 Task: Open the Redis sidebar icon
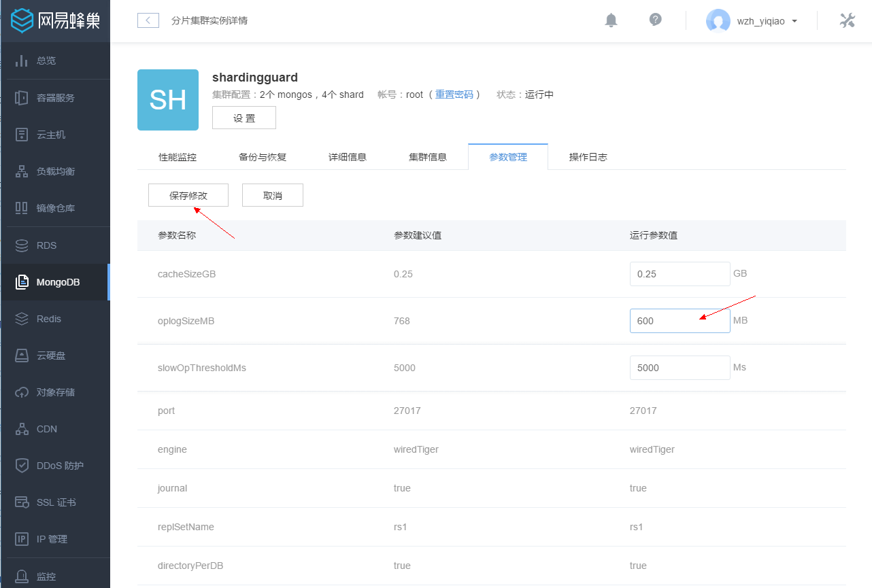[x=22, y=319]
